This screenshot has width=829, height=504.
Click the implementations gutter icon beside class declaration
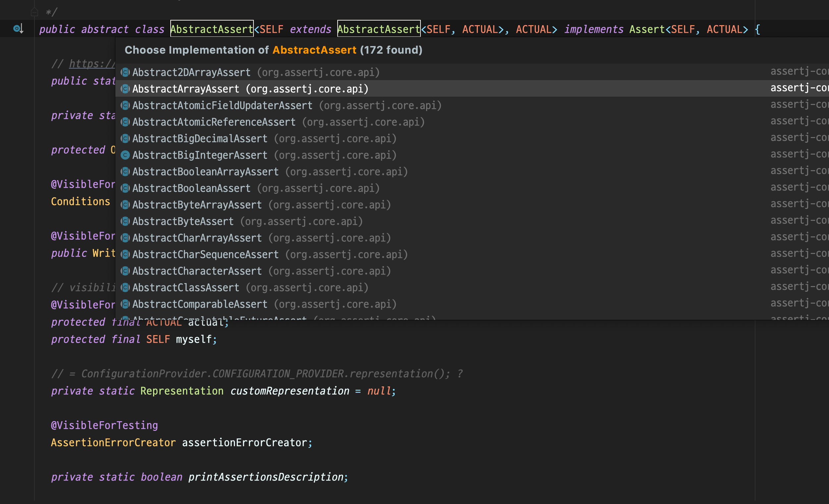[18, 28]
